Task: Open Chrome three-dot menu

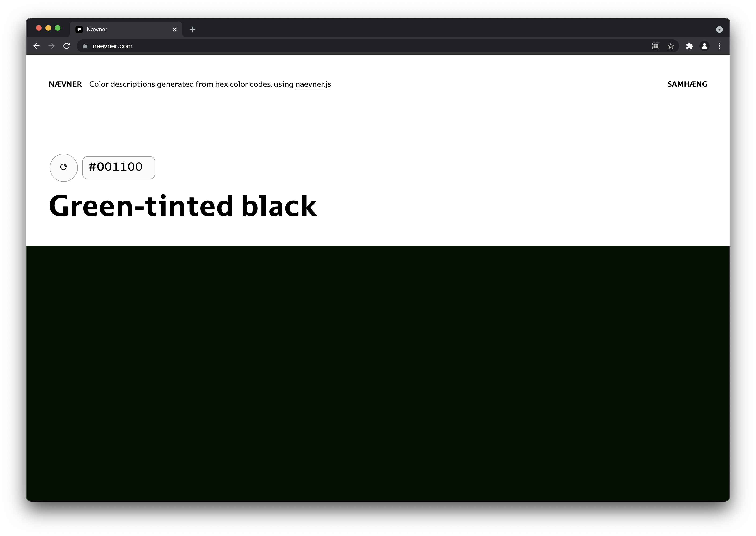Action: (x=719, y=46)
